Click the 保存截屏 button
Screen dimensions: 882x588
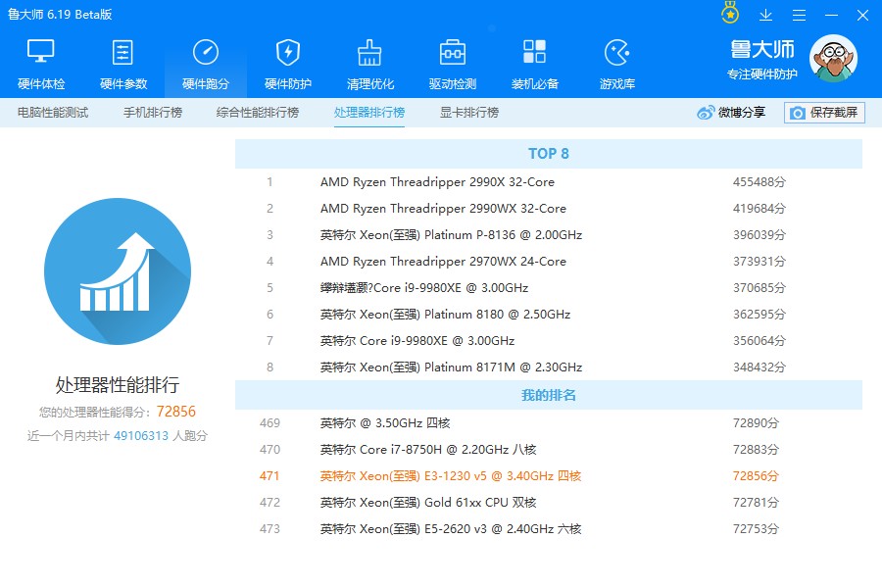click(x=824, y=113)
